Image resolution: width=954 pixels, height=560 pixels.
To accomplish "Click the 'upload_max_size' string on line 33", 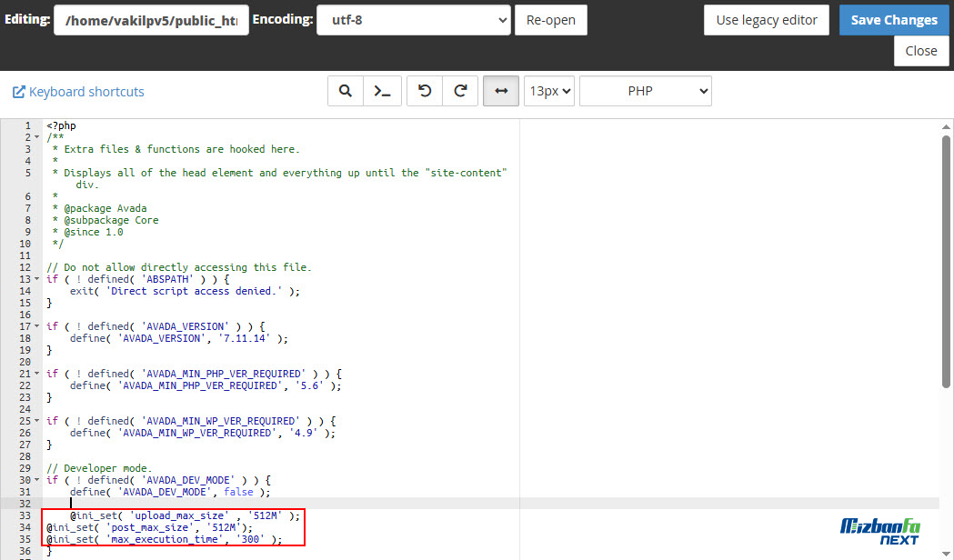I will (x=179, y=515).
